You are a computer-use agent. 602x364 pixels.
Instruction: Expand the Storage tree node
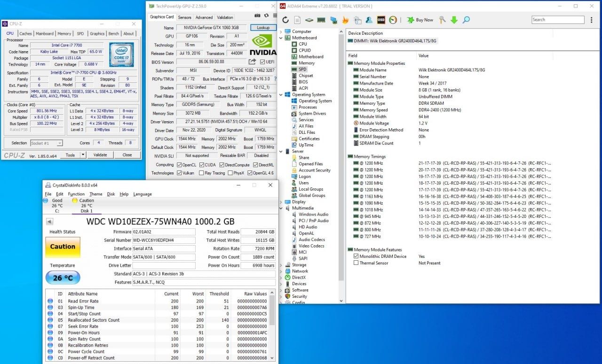281,265
